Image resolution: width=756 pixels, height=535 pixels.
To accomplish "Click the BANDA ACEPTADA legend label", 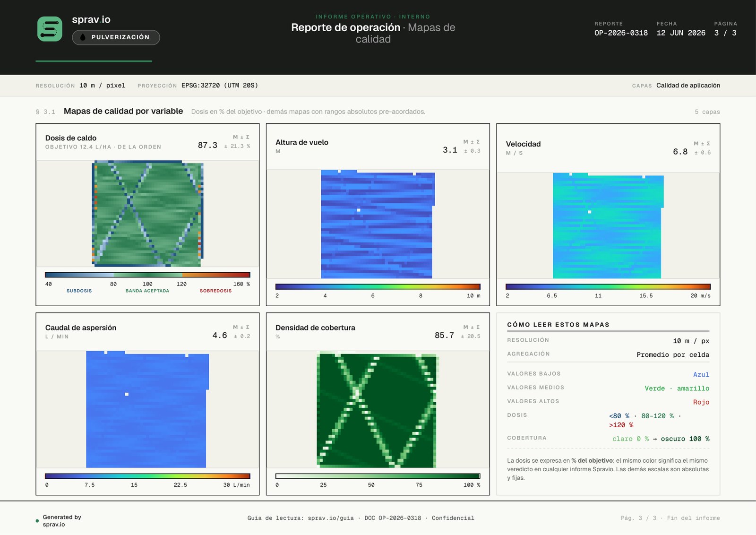I will click(x=147, y=291).
